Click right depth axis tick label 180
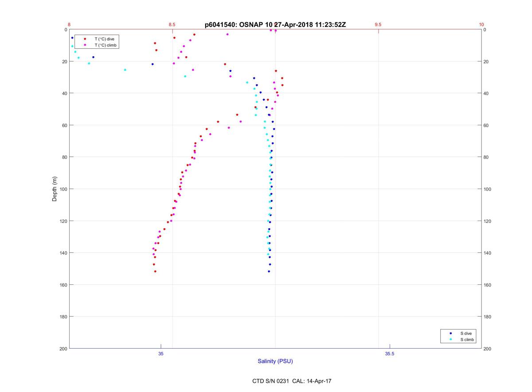Screen dimensions: 532x392 click(x=488, y=317)
